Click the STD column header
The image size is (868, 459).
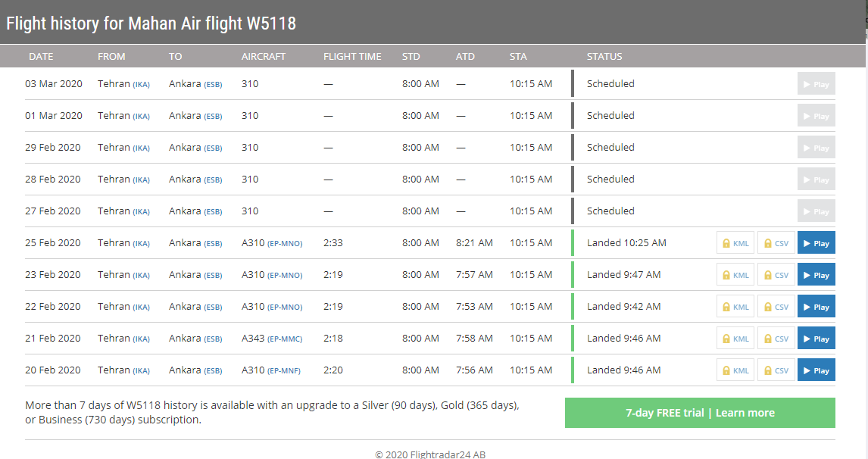411,57
